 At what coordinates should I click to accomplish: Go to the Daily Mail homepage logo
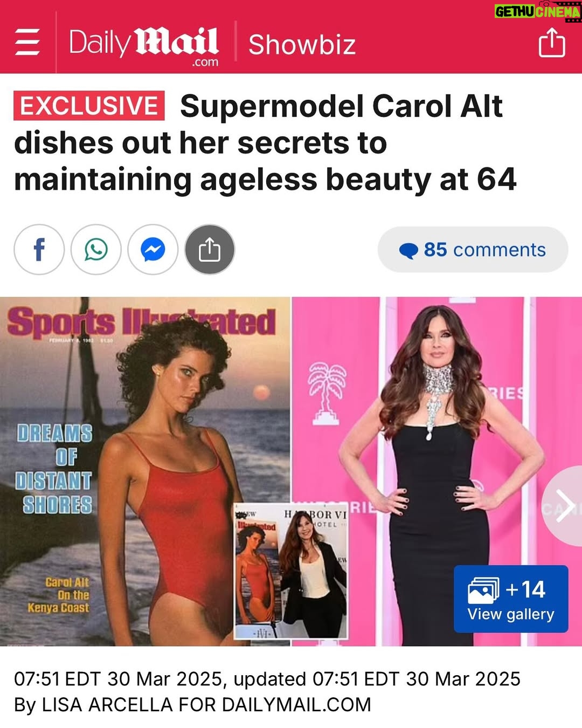point(144,45)
